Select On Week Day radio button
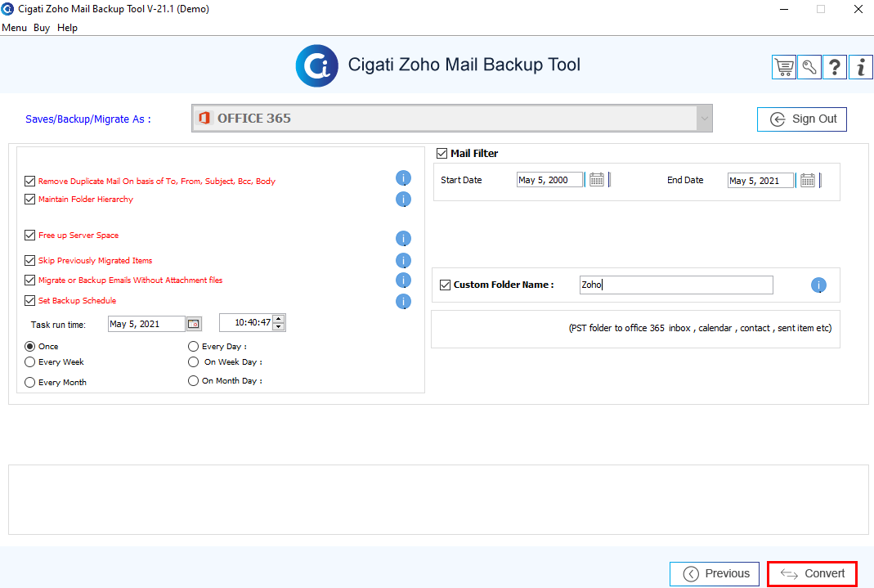 tap(194, 361)
